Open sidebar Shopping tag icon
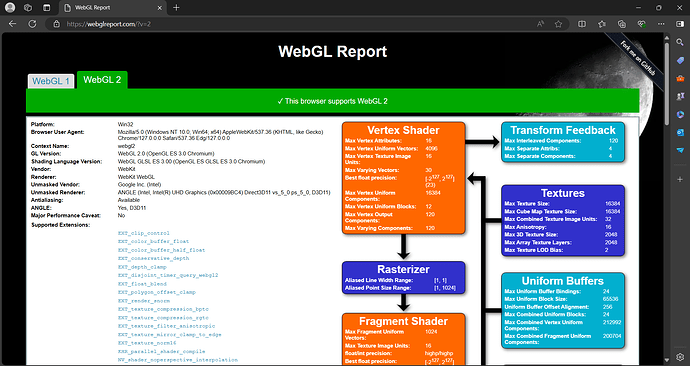Image resolution: width=690 pixels, height=366 pixels. [x=680, y=60]
